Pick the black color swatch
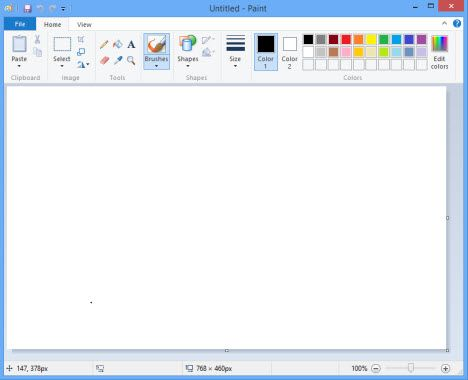The height and width of the screenshot is (380, 468). pyautogui.click(x=308, y=39)
